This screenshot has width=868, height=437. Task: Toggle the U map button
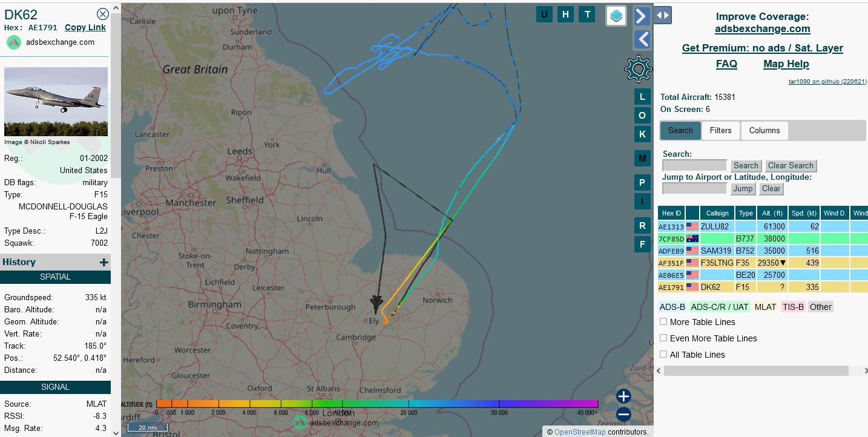[544, 15]
